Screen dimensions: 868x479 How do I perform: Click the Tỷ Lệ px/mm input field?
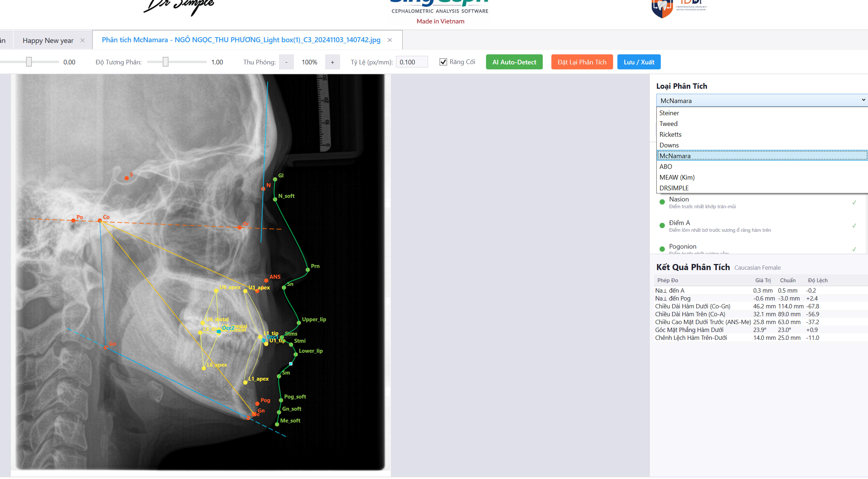pos(412,62)
